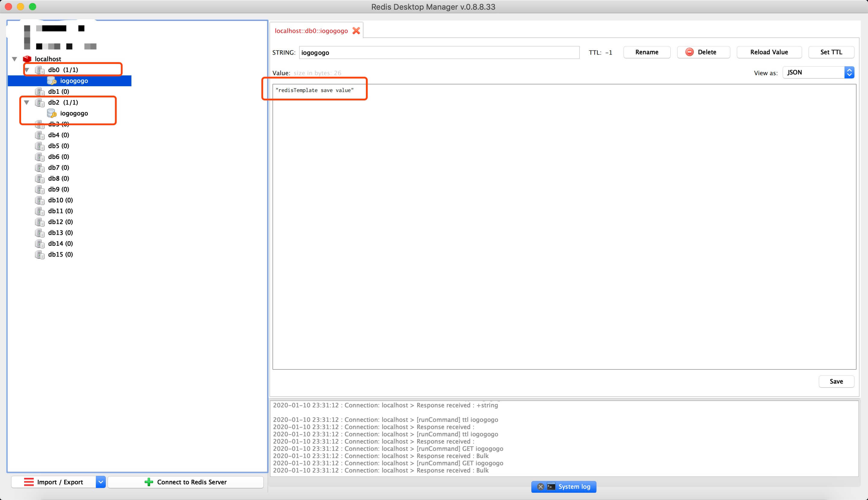The image size is (868, 500).
Task: Click the red localhost server icon
Action: pos(27,59)
